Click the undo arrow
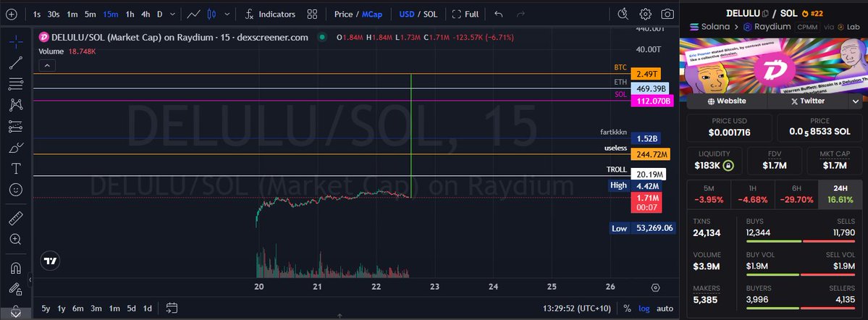Screen dimensions: 868x320 (x=499, y=14)
